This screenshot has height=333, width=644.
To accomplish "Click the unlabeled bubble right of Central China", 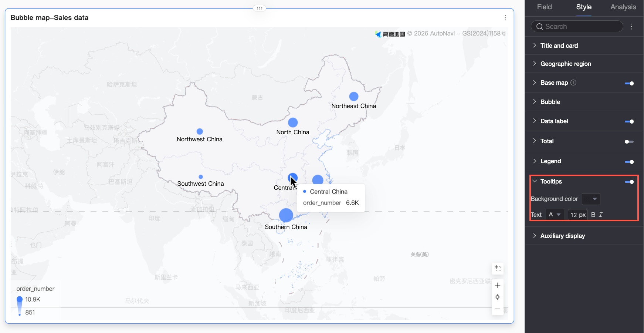I will pyautogui.click(x=318, y=180).
